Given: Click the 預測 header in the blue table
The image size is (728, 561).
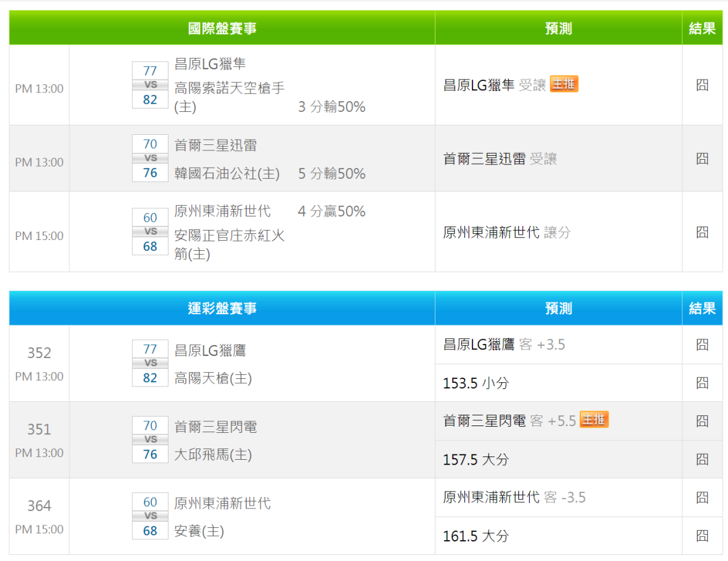Looking at the screenshot, I should coord(559,308).
